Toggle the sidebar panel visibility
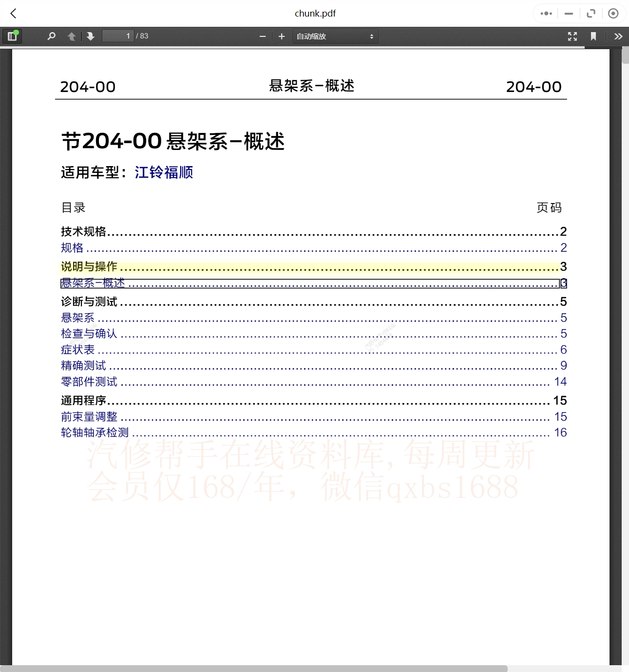This screenshot has width=629, height=672. point(12,36)
